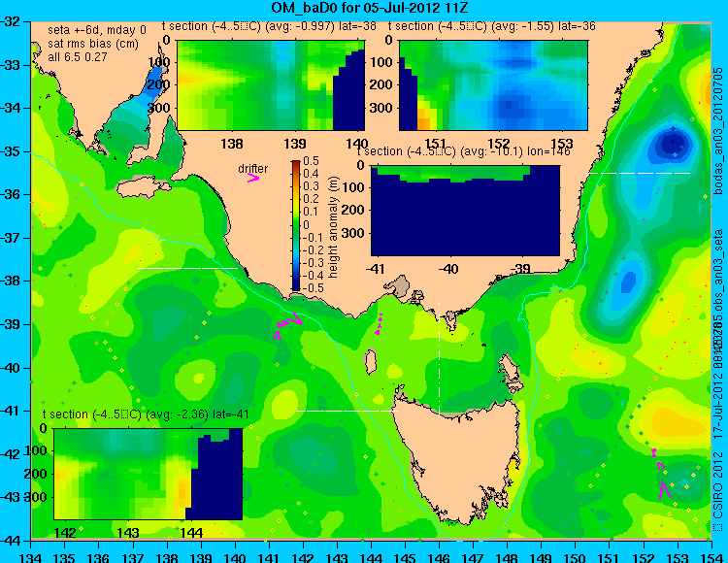Click the 137 longitude label on the bottom axis
The width and height of the screenshot is (728, 563).
point(133,557)
